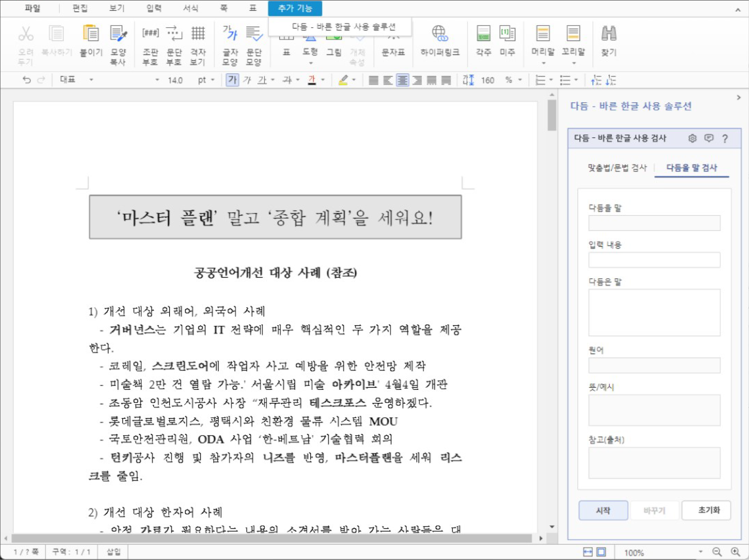
Task: Increase line spacing with the up-arrow lines icon
Action: (596, 80)
